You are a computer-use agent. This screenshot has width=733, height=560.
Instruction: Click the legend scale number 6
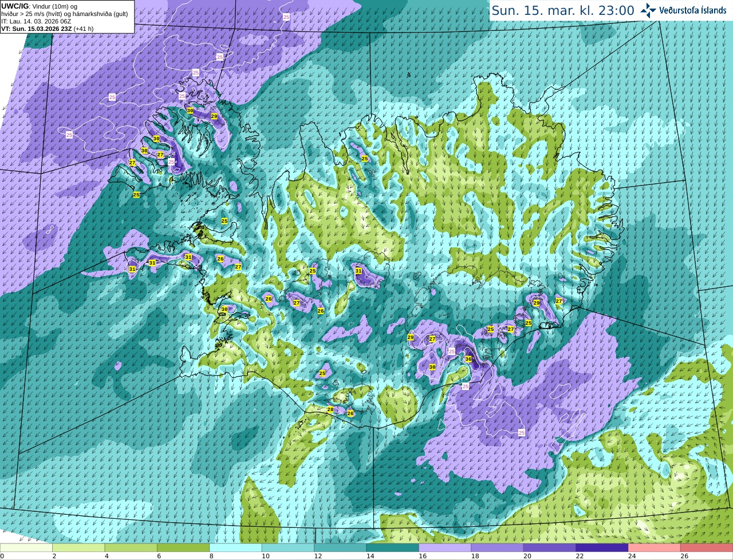click(x=159, y=556)
